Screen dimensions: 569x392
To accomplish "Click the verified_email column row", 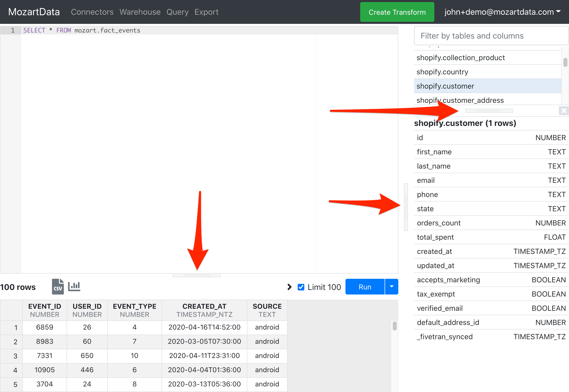I will (x=491, y=308).
